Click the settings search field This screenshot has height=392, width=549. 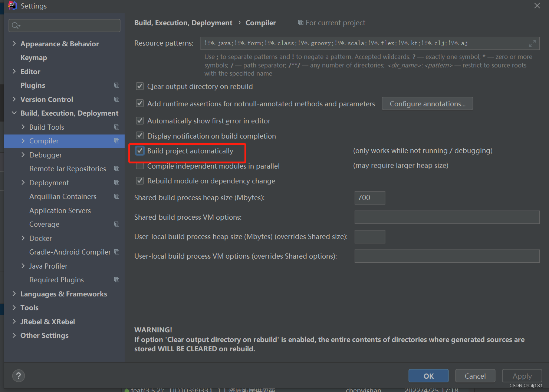tap(65, 26)
